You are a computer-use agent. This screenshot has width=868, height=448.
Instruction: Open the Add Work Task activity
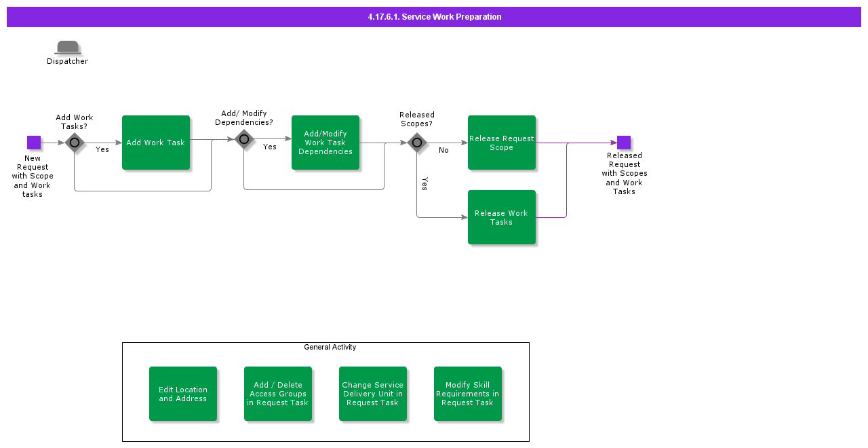[156, 143]
